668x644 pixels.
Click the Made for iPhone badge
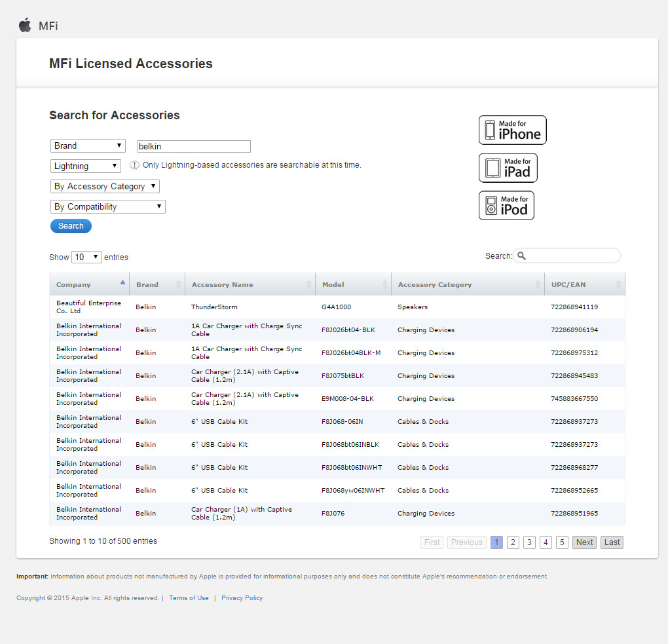point(513,130)
